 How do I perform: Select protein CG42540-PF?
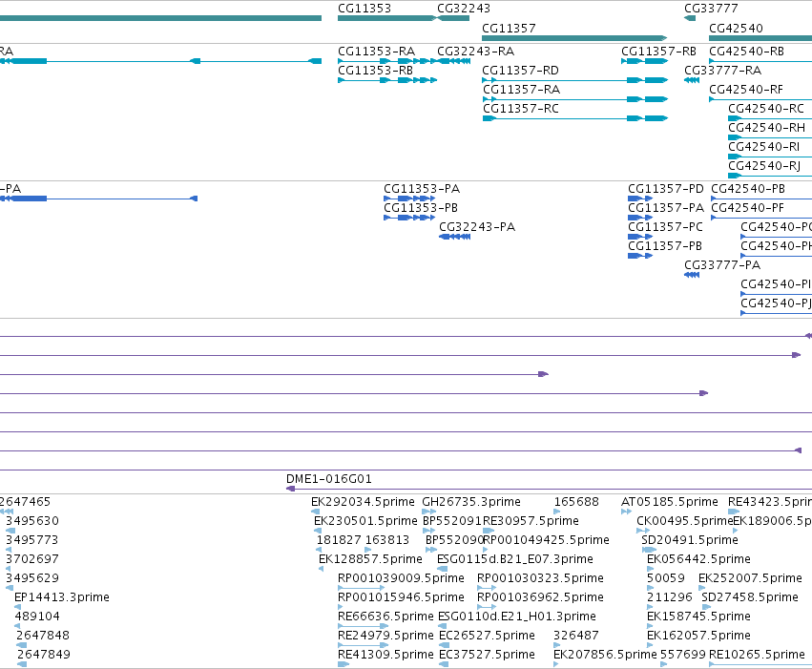point(761,218)
